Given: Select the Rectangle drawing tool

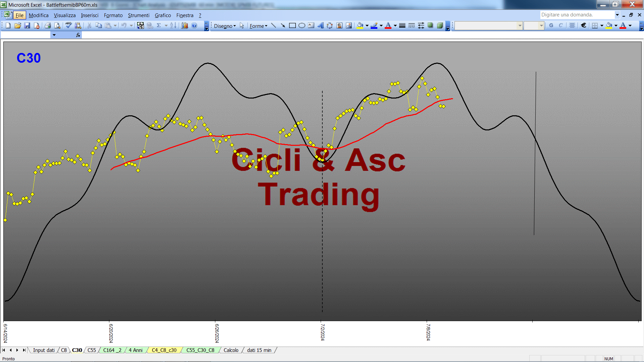Looking at the screenshot, I should (292, 25).
